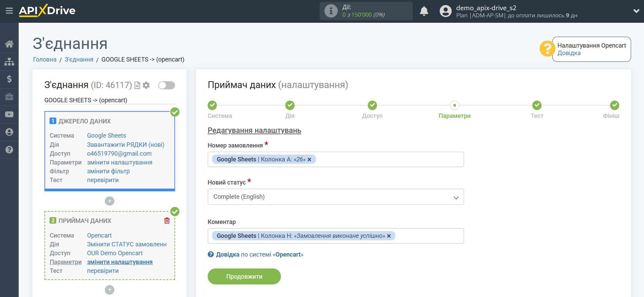This screenshot has height=297, width=644.
Task: Open the home icon in the sidebar
Action: [9, 44]
